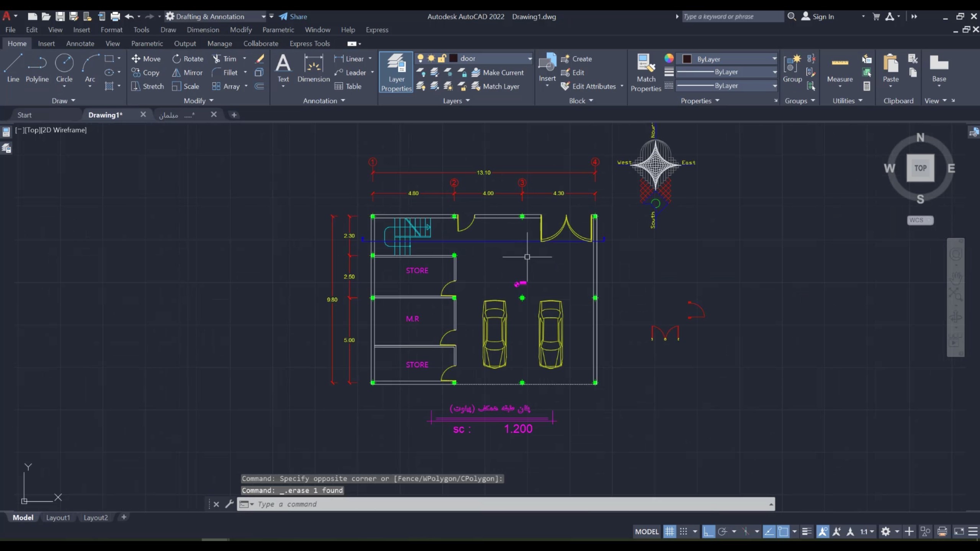Switch to the Layout1 tab
The width and height of the screenshot is (980, 551).
pyautogui.click(x=58, y=517)
